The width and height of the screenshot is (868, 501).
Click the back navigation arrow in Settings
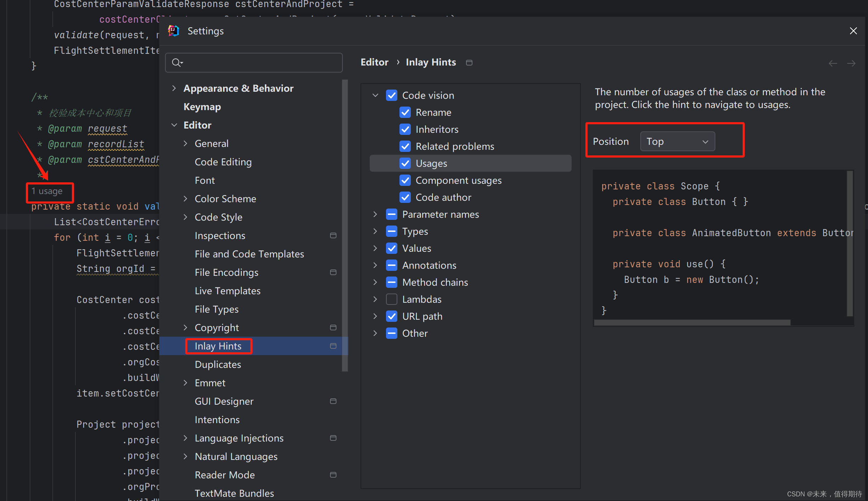coord(833,63)
